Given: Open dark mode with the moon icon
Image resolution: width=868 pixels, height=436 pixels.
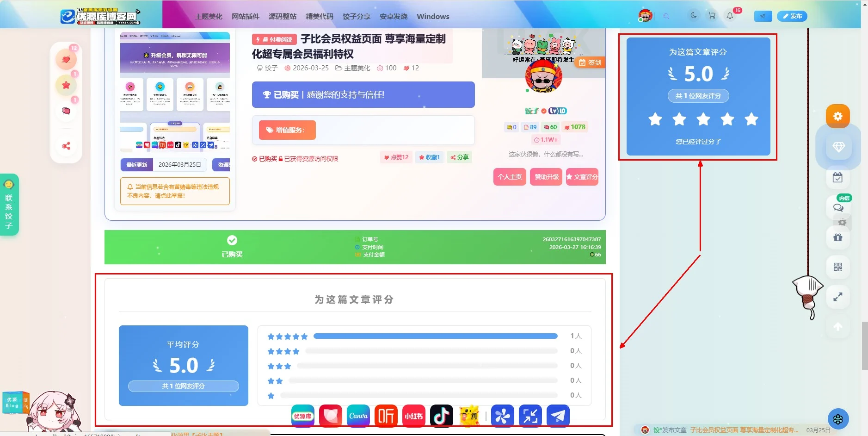Looking at the screenshot, I should coord(693,15).
